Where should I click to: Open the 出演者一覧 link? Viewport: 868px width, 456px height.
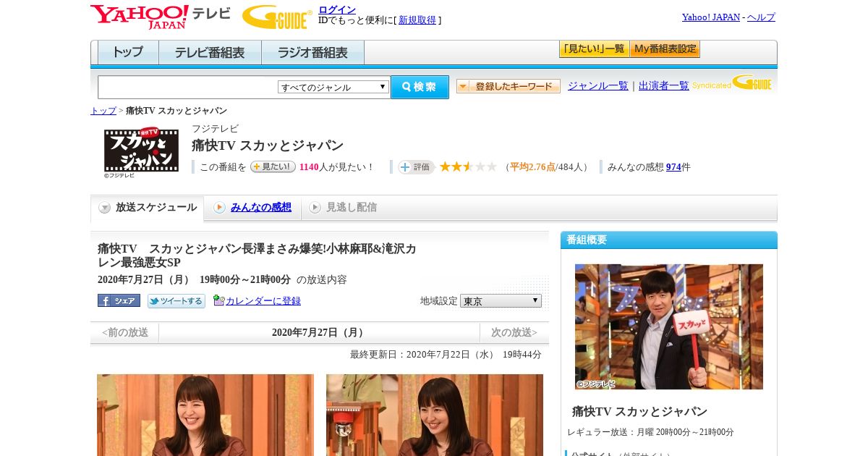pos(663,86)
